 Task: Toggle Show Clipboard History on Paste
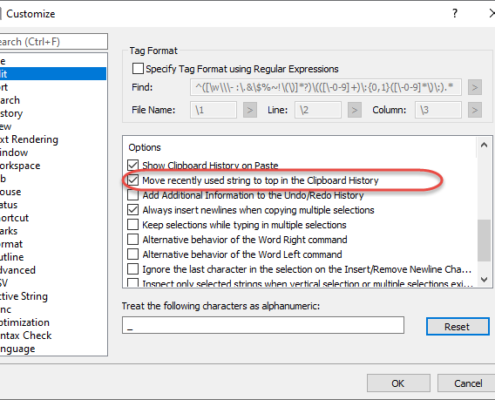(x=133, y=165)
